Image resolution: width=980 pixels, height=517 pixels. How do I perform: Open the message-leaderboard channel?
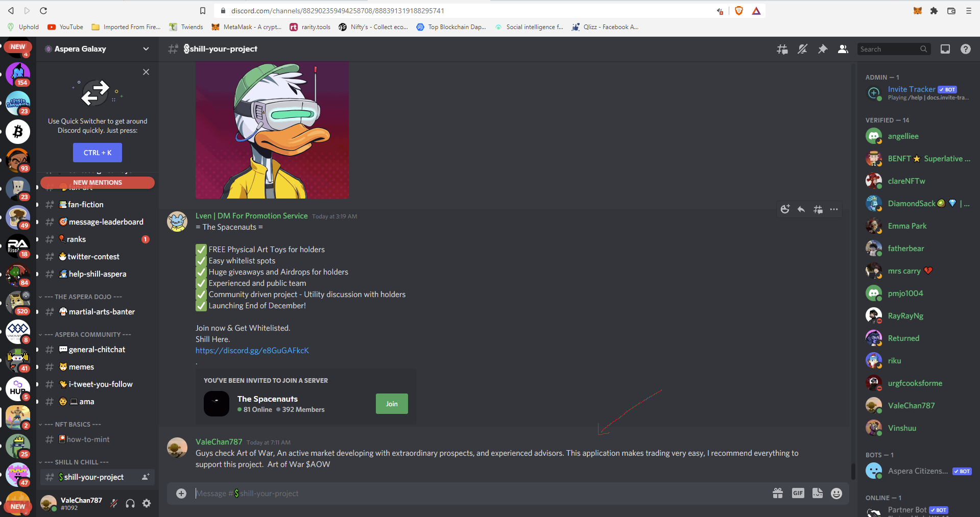point(98,222)
